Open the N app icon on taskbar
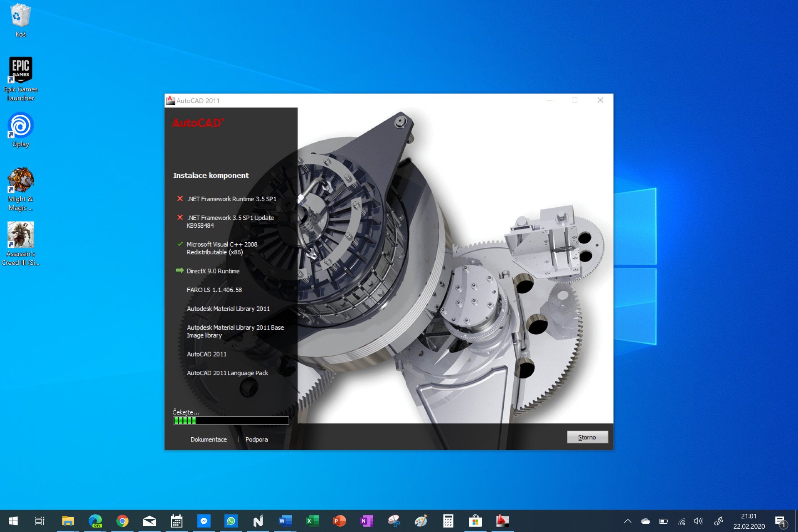The width and height of the screenshot is (798, 532). point(258,521)
